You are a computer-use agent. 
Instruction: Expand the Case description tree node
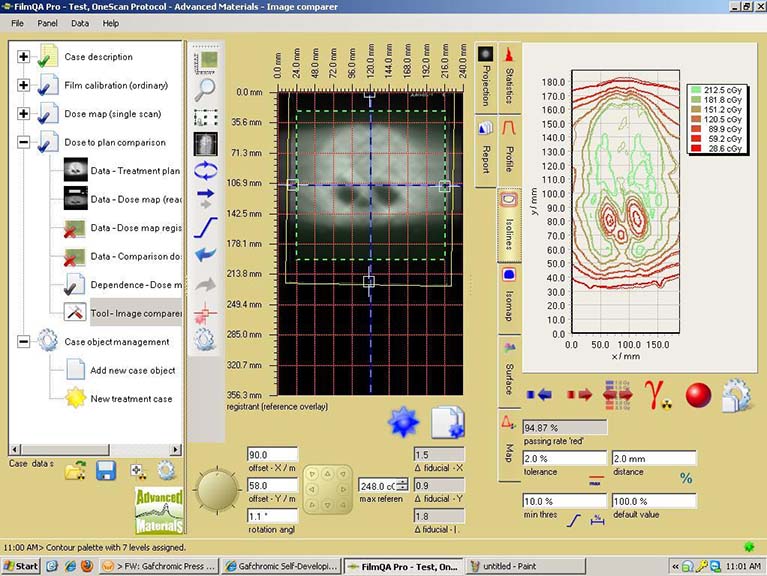[24, 57]
